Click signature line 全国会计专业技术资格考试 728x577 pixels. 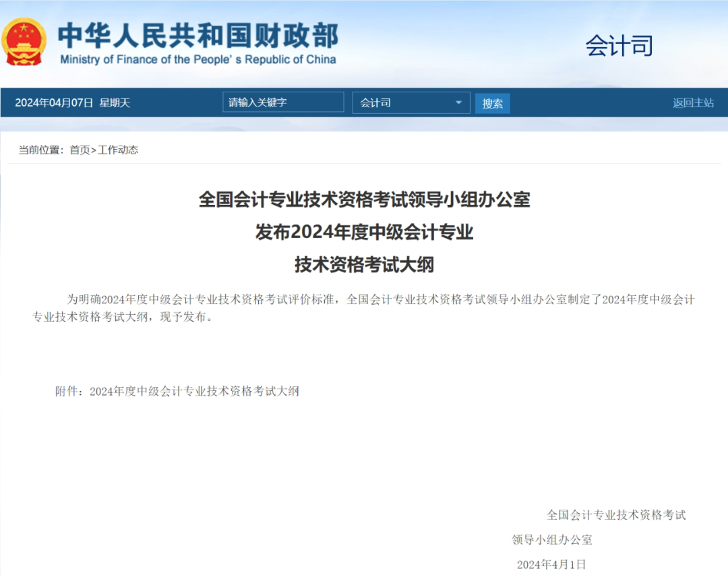[616, 515]
